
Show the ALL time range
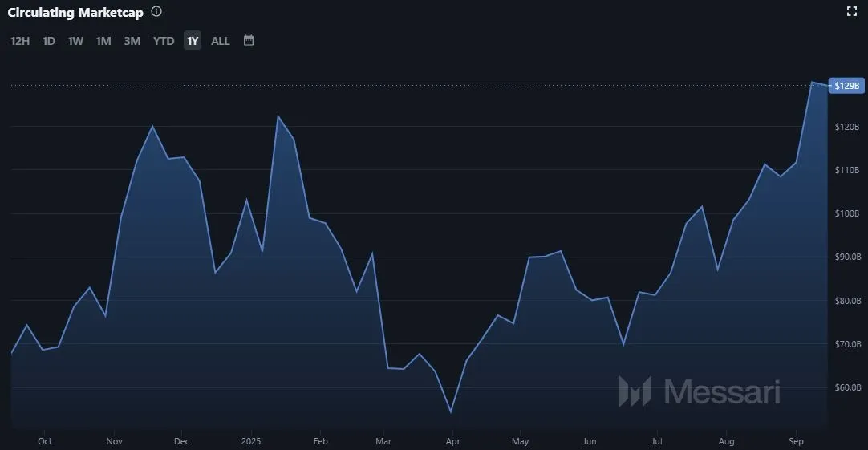(221, 41)
